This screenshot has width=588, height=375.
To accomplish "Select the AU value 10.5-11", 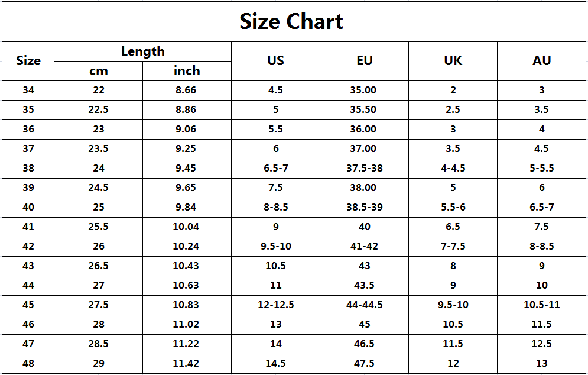I will pos(541,305).
